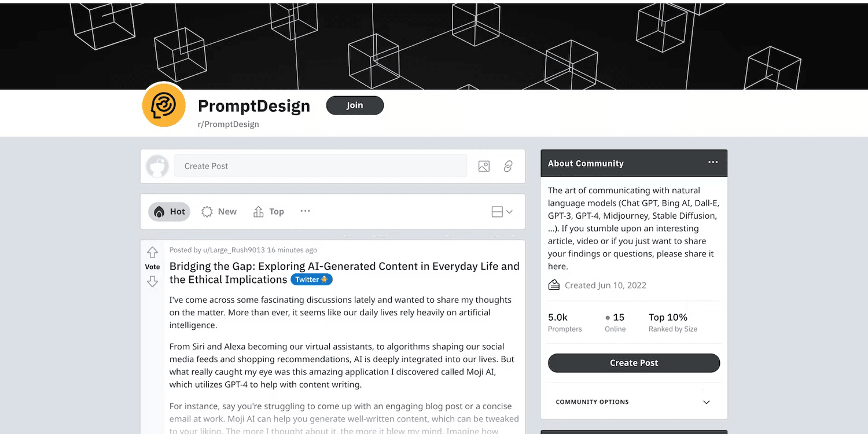Click the cake icon beside Created date
The width and height of the screenshot is (868, 434).
(554, 285)
